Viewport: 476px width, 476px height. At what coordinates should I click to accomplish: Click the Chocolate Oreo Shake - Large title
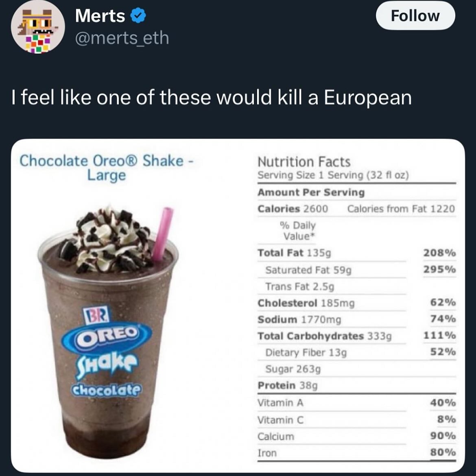[x=107, y=168]
